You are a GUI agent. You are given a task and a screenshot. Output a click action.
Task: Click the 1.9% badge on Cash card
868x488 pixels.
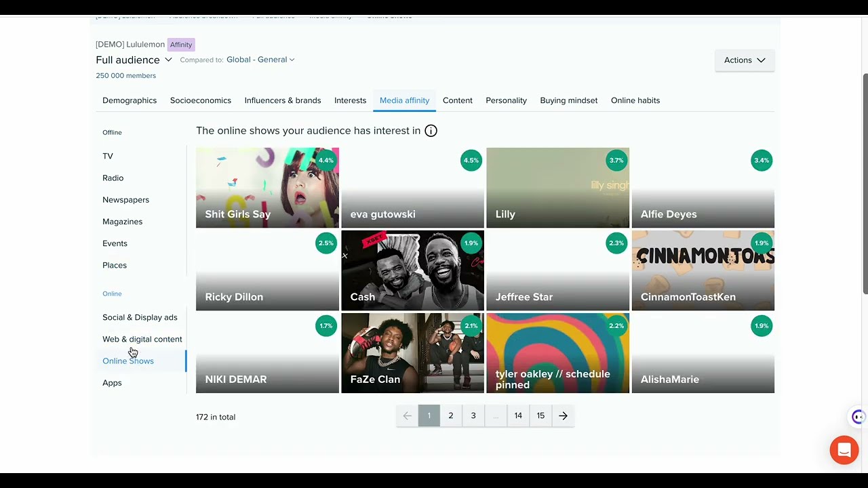(471, 243)
